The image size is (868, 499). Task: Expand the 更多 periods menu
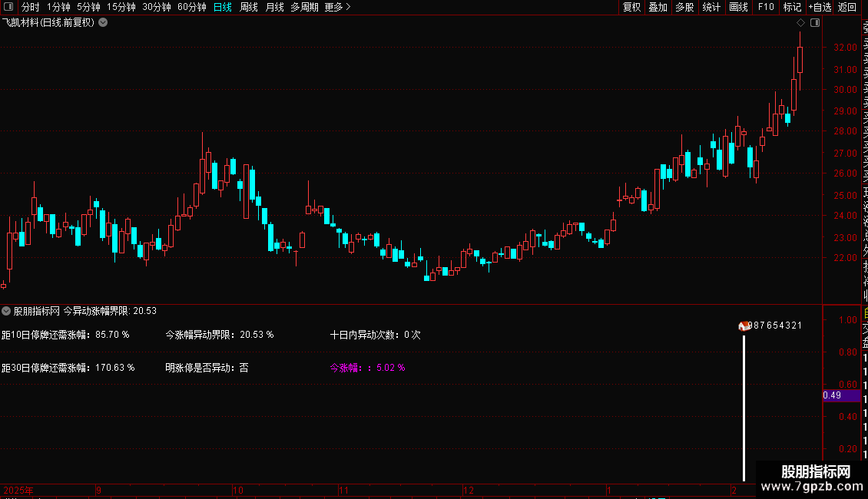coord(338,7)
